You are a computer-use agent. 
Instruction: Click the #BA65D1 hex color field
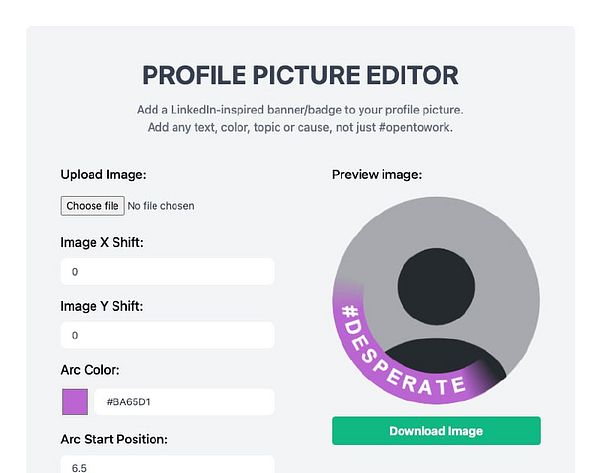pyautogui.click(x=183, y=402)
